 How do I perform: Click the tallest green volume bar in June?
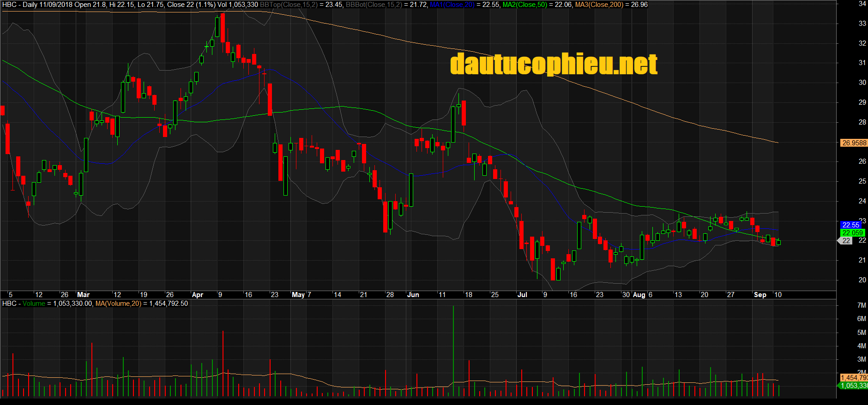point(453,351)
